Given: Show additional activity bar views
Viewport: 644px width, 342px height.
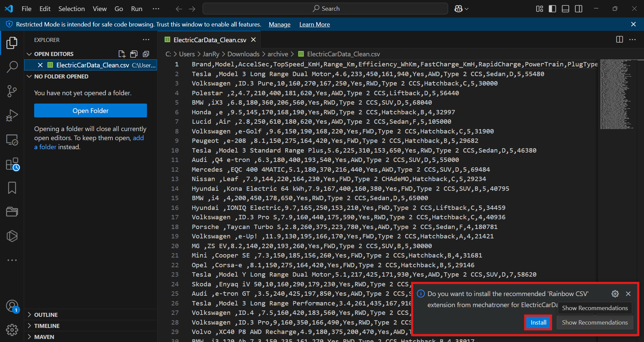Looking at the screenshot, I should click(x=12, y=260).
